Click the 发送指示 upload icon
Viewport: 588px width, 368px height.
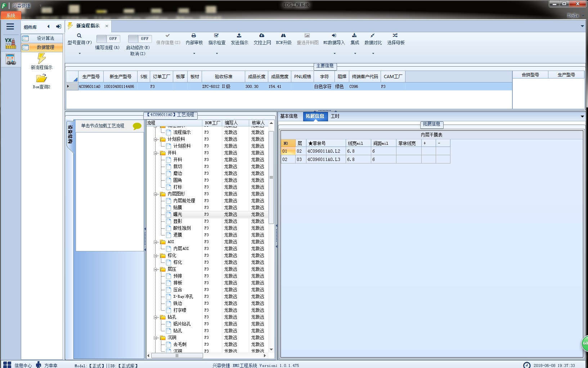pyautogui.click(x=239, y=36)
